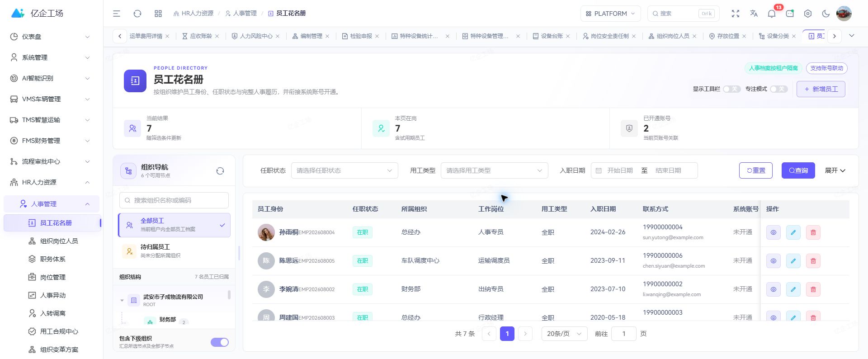Click the 查询 button
This screenshot has height=359, width=868.
point(798,170)
